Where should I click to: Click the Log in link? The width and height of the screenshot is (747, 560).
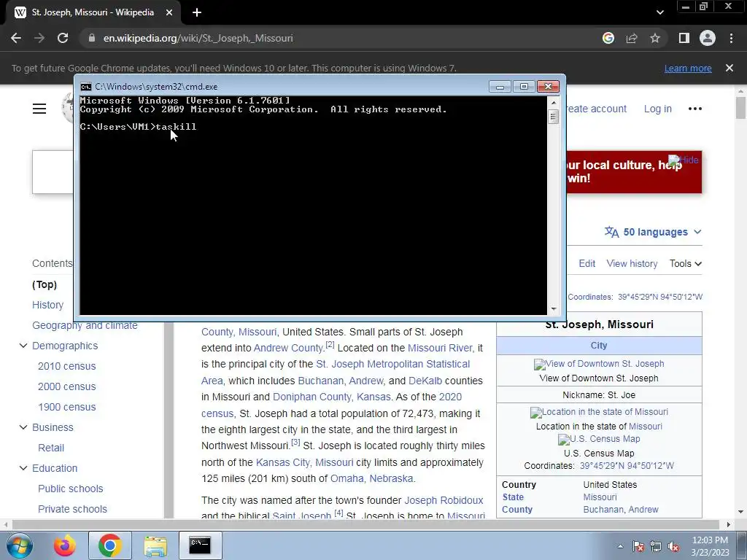[657, 109]
